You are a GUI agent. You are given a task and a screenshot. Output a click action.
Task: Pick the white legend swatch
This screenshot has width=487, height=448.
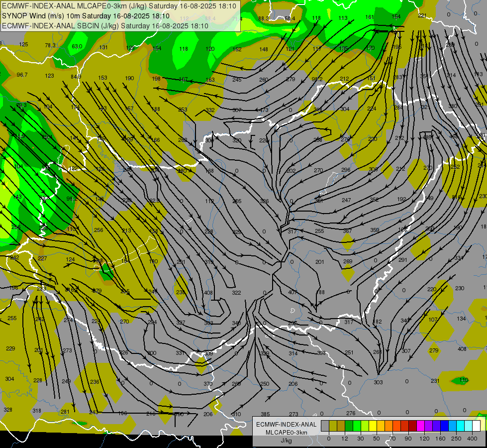476,426
